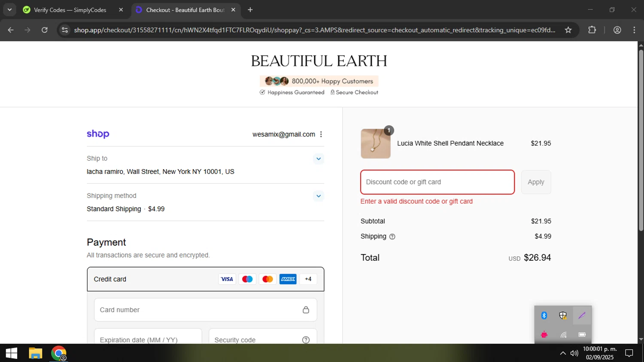644x362 pixels.
Task: Click the Shipping info help icon
Action: [392, 237]
